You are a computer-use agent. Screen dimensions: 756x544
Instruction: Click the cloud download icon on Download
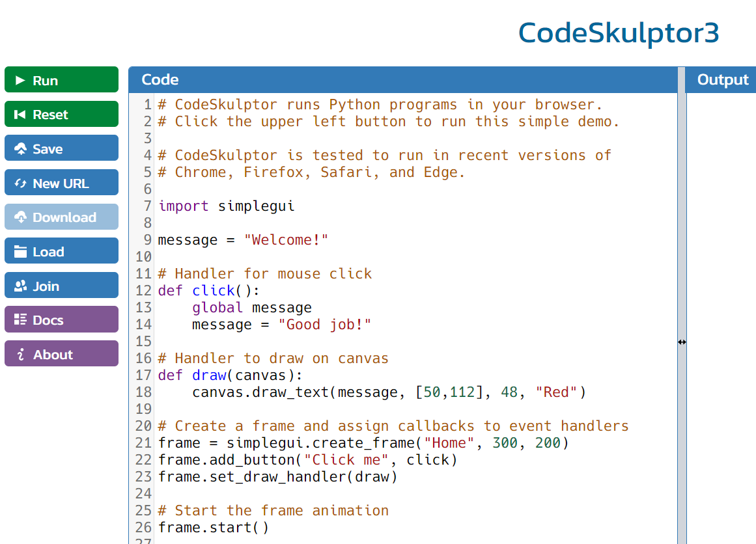pyautogui.click(x=20, y=217)
